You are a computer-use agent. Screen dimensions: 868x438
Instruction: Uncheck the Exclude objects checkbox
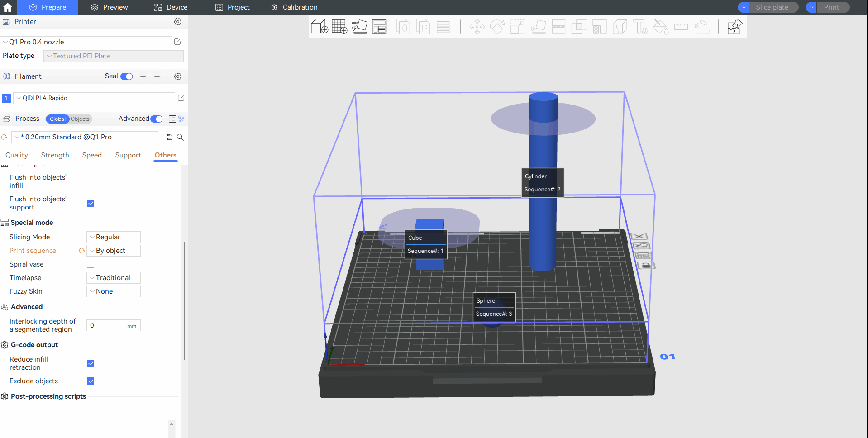[x=91, y=381]
